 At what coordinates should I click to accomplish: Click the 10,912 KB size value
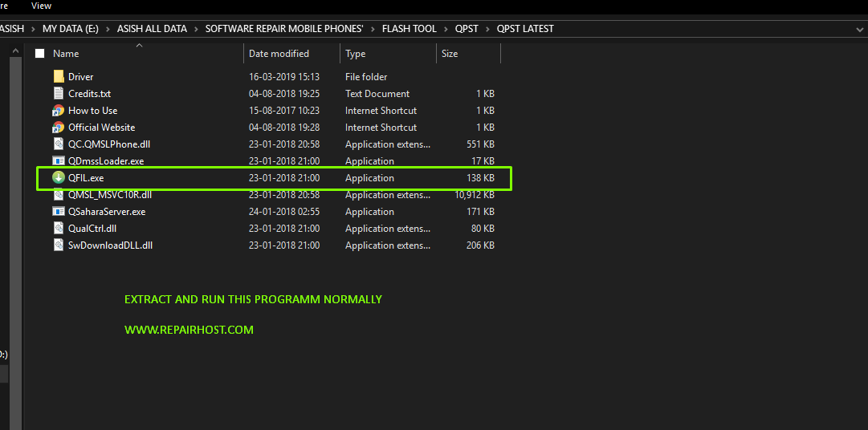point(473,195)
